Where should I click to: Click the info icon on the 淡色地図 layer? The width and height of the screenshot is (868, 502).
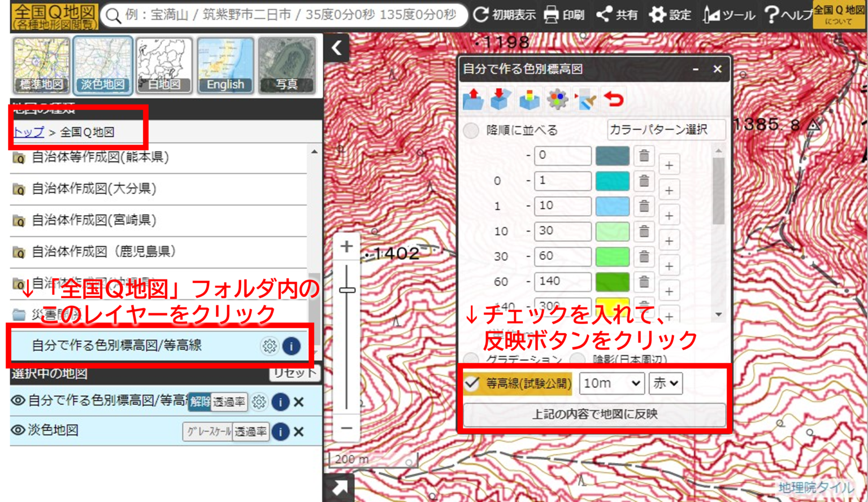280,432
